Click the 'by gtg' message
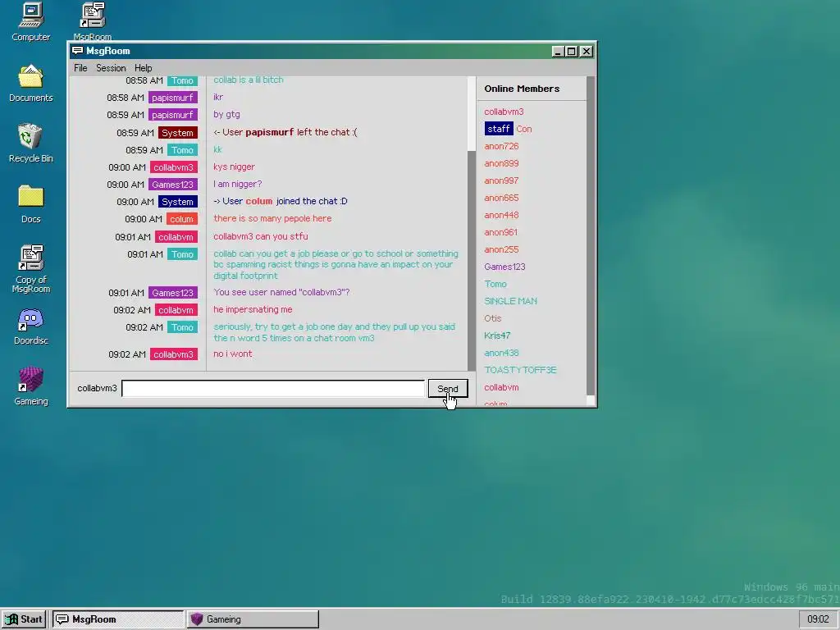Viewport: 840px width, 630px height. pos(226,114)
